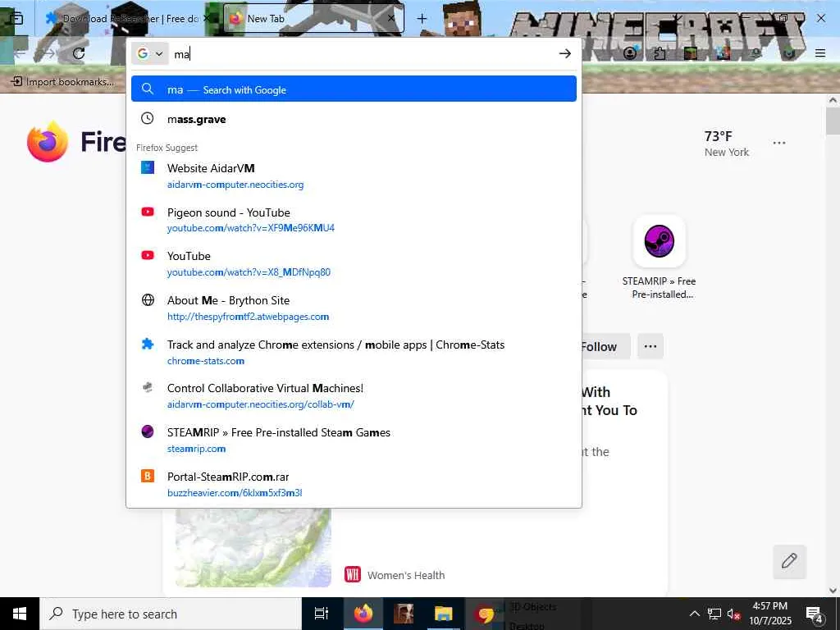
Task: Click the Follow button
Action: (x=605, y=347)
